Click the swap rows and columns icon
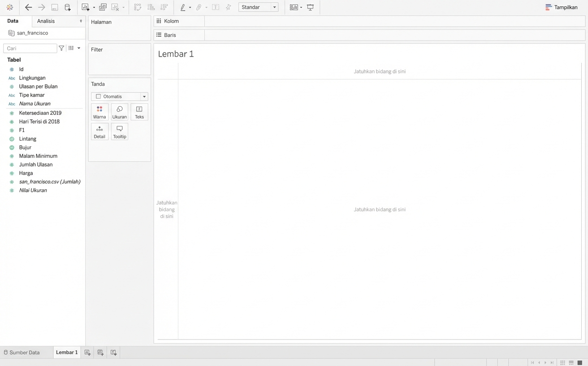The width and height of the screenshot is (588, 366). (x=137, y=7)
